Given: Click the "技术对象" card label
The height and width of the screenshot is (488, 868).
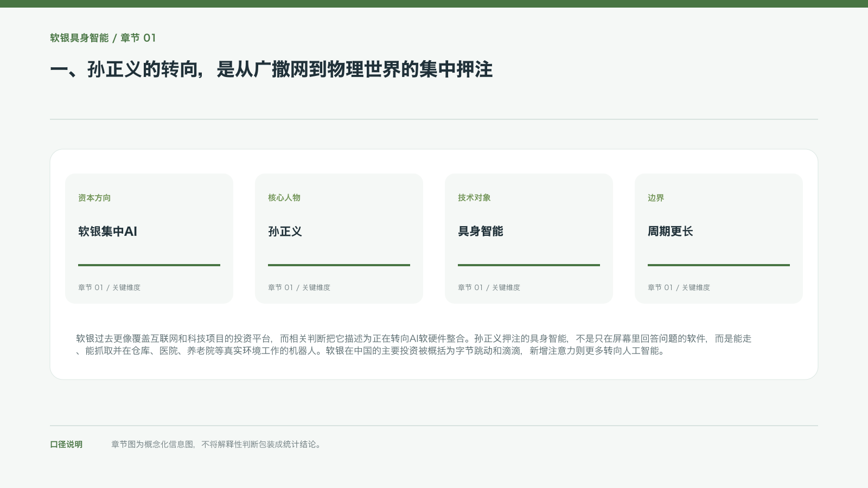Looking at the screenshot, I should pos(474,198).
